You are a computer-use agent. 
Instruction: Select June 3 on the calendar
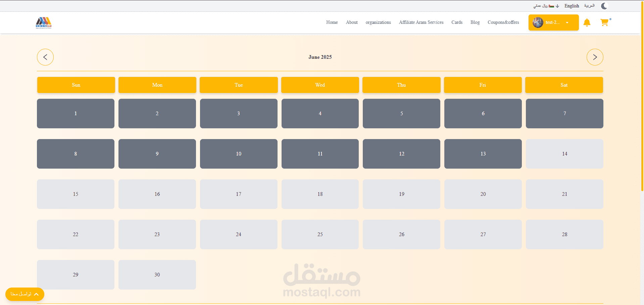click(239, 114)
